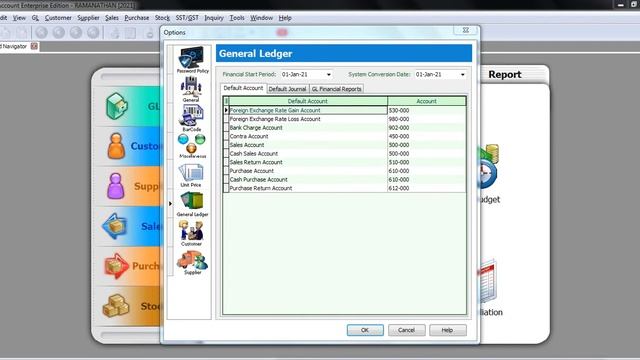Click the Cancel button
This screenshot has height=360, width=640.
coord(407,330)
